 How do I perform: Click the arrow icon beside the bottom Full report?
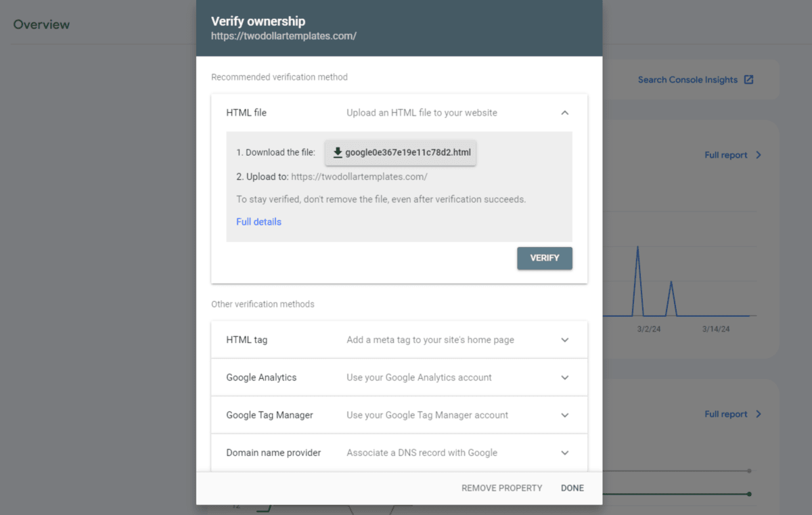[758, 413]
